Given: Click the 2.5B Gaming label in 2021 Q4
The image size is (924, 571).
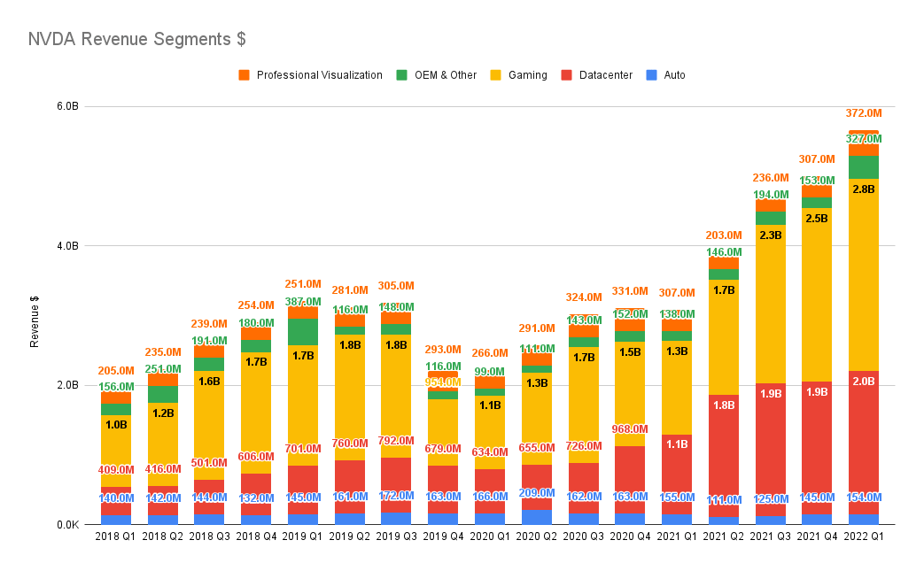Looking at the screenshot, I should [817, 219].
